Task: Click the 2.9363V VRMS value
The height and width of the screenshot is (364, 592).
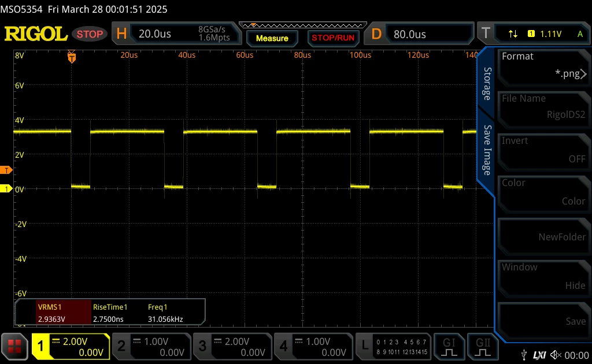Action: [x=51, y=319]
